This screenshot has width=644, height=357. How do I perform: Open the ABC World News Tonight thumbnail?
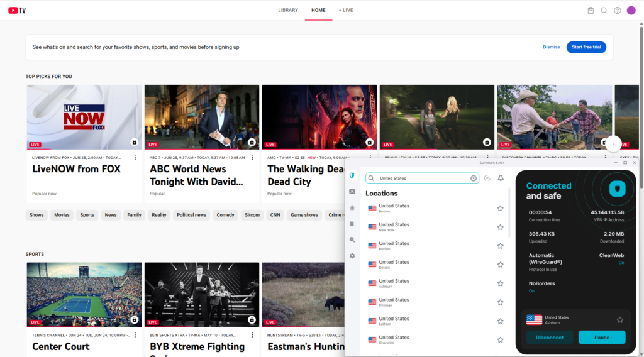(x=202, y=117)
